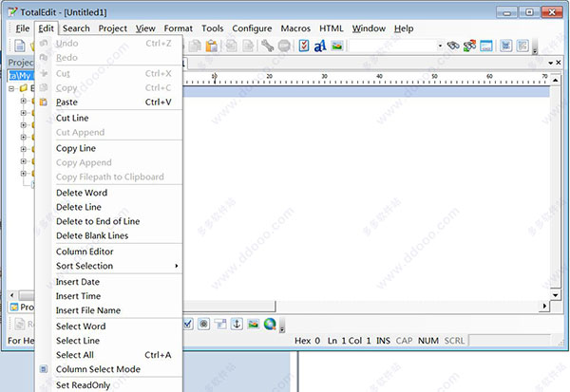Click the 'Ln 1 Col 1' status bar text
The image size is (570, 392).
click(349, 341)
